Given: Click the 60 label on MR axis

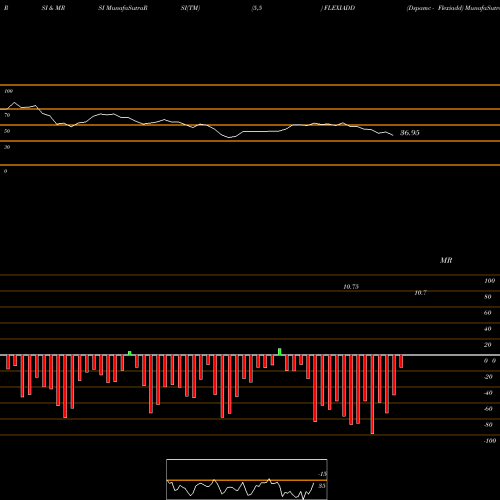Looking at the screenshot, I should click(488, 313).
